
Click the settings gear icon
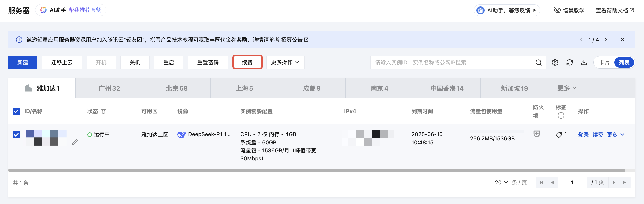(555, 62)
